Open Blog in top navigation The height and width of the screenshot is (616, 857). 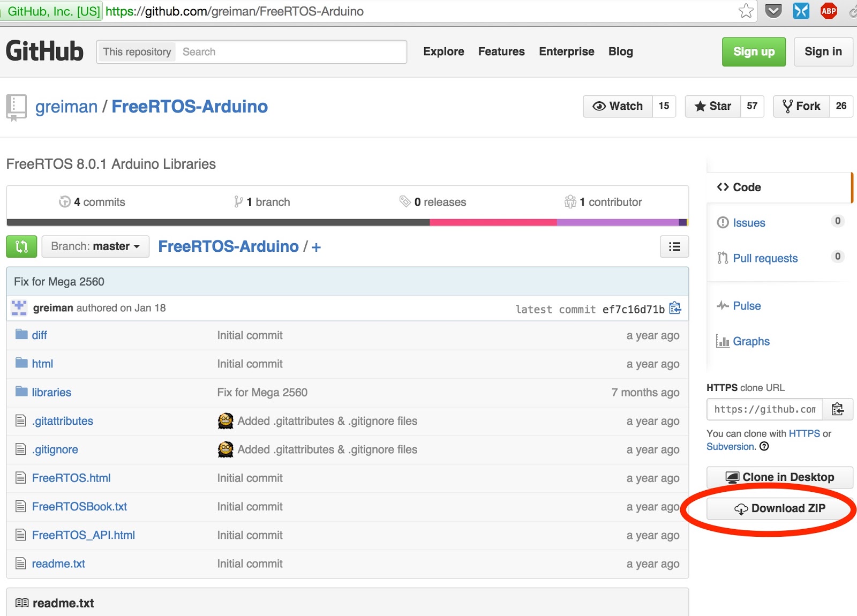click(621, 51)
